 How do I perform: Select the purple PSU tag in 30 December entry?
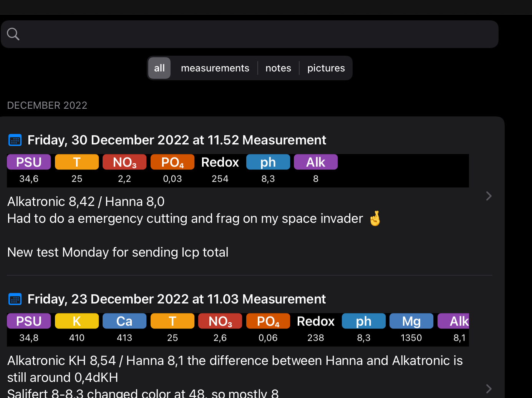click(x=29, y=162)
